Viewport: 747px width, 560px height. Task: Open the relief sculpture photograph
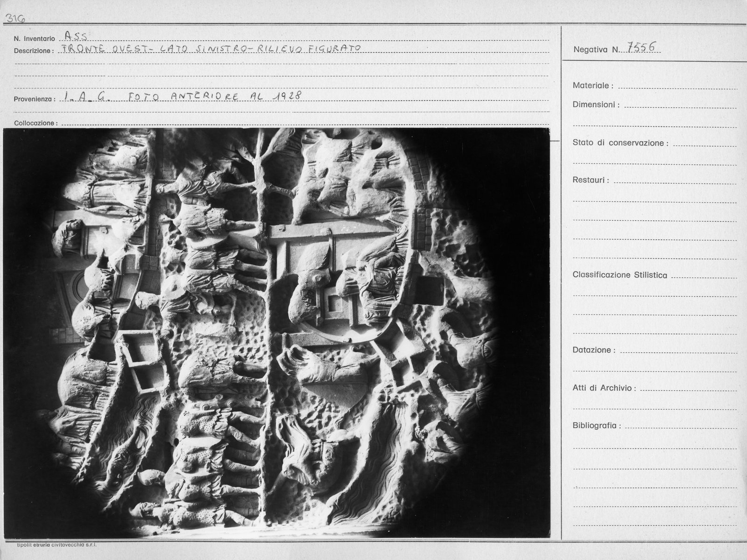pyautogui.click(x=276, y=333)
